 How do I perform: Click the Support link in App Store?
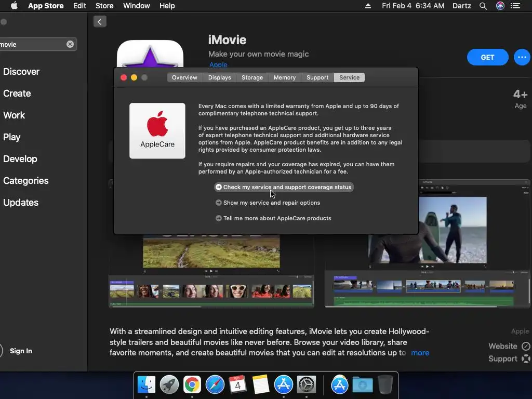503,358
